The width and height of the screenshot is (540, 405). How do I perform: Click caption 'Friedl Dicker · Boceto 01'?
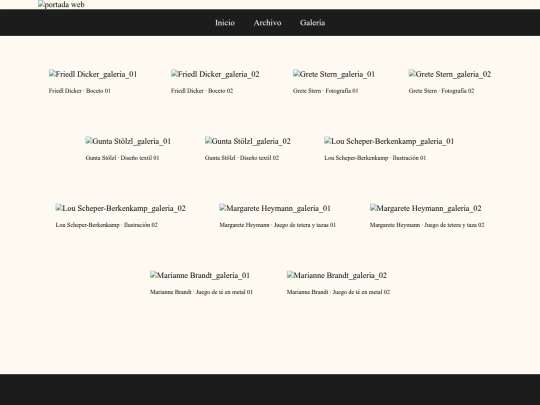coord(80,91)
